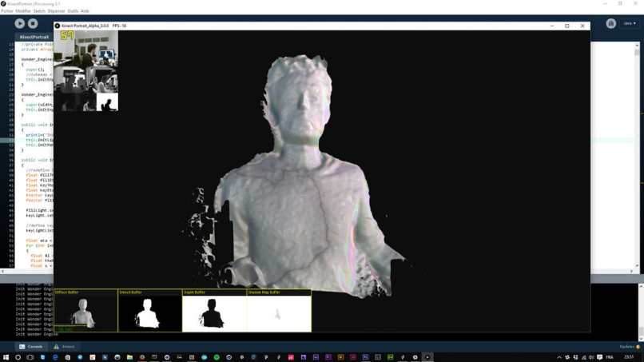Stop the running sketch
The image size is (644, 362).
click(x=33, y=23)
